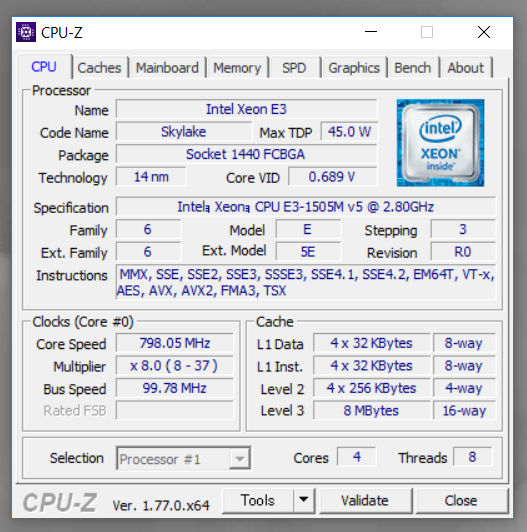
Task: Click the Clocks (Core #0) group label
Action: (83, 322)
